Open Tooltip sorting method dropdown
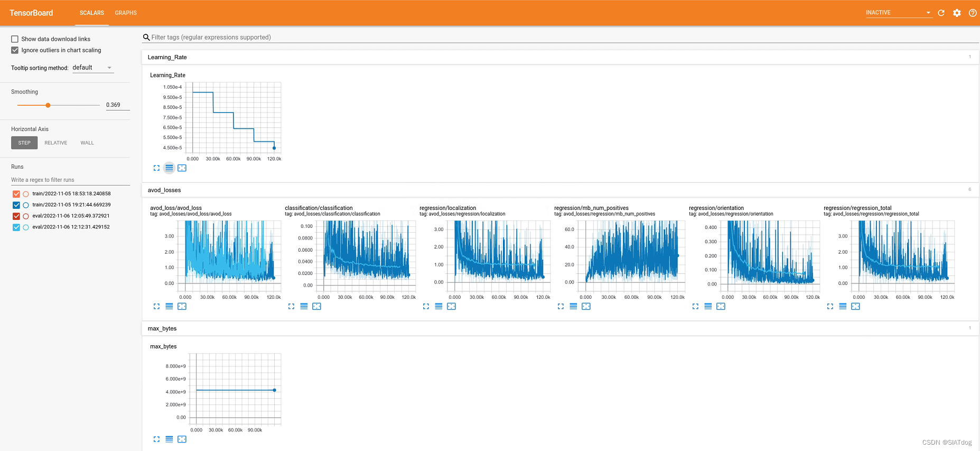Image resolution: width=980 pixels, height=451 pixels. tap(92, 68)
